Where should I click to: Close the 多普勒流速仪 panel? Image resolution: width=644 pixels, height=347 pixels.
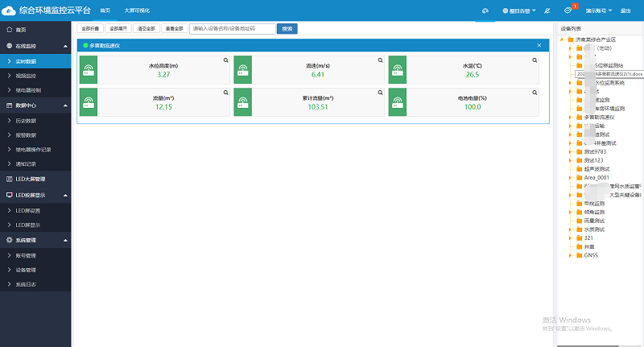pos(539,46)
